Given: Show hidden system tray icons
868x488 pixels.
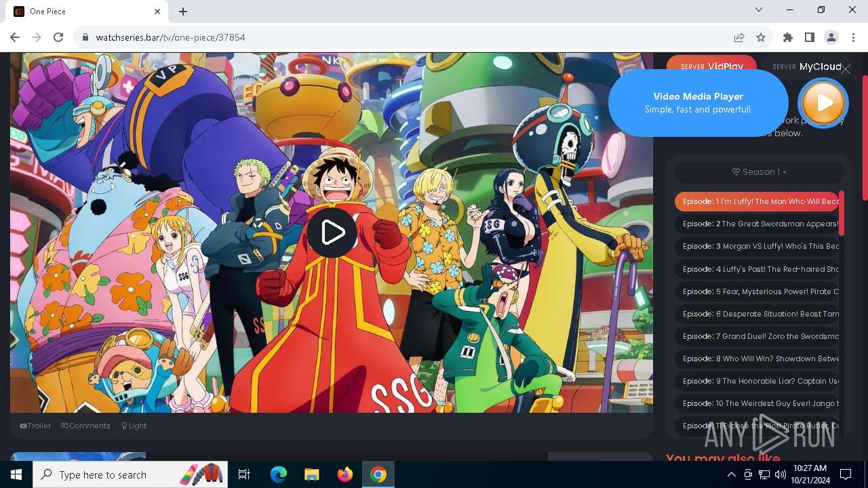Looking at the screenshot, I should click(x=732, y=474).
